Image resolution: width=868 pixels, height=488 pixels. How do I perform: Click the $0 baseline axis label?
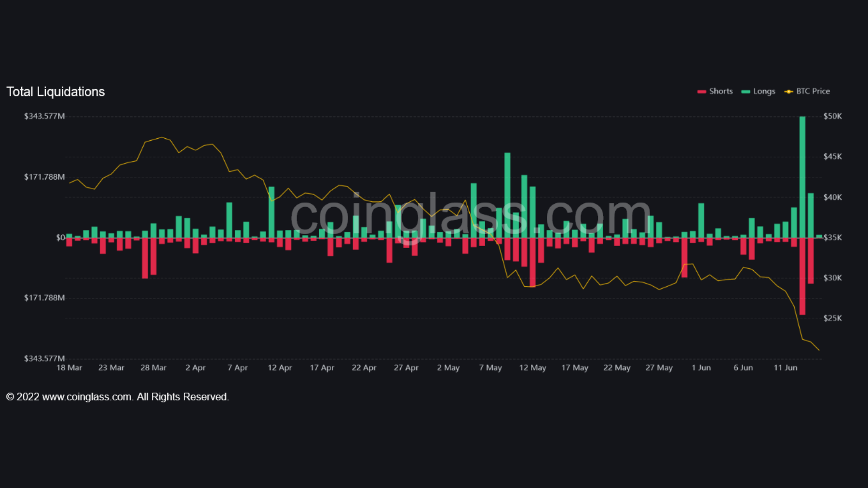coord(60,237)
